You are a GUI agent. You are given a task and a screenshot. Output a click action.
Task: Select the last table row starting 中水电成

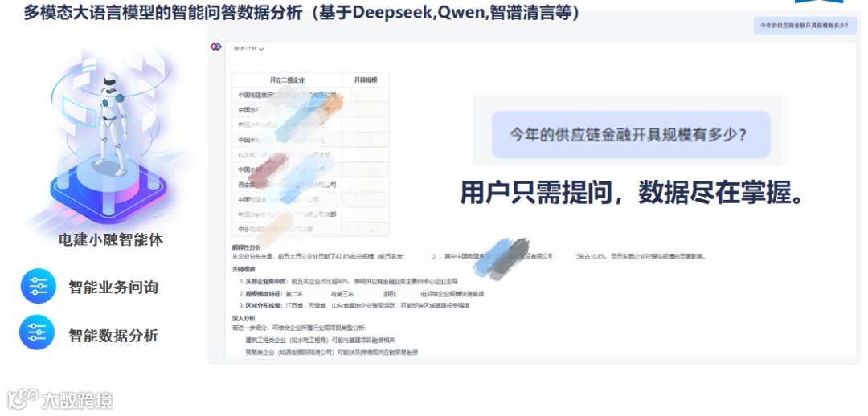point(310,229)
